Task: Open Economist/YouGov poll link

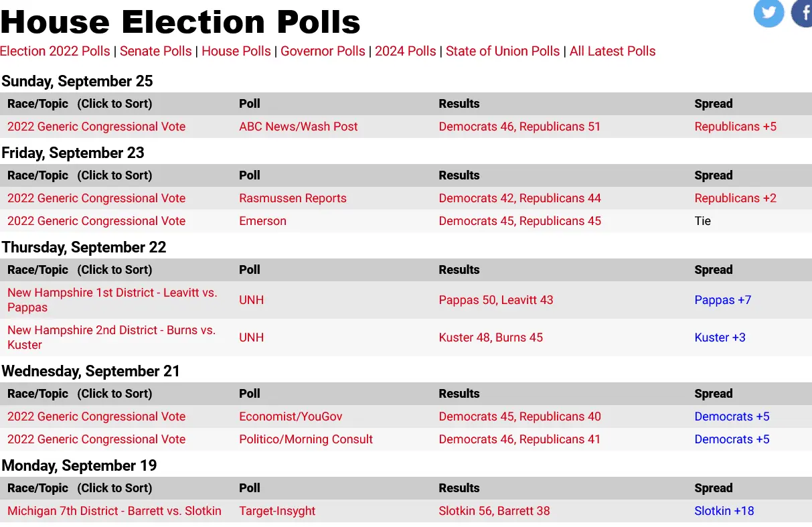Action: click(291, 417)
